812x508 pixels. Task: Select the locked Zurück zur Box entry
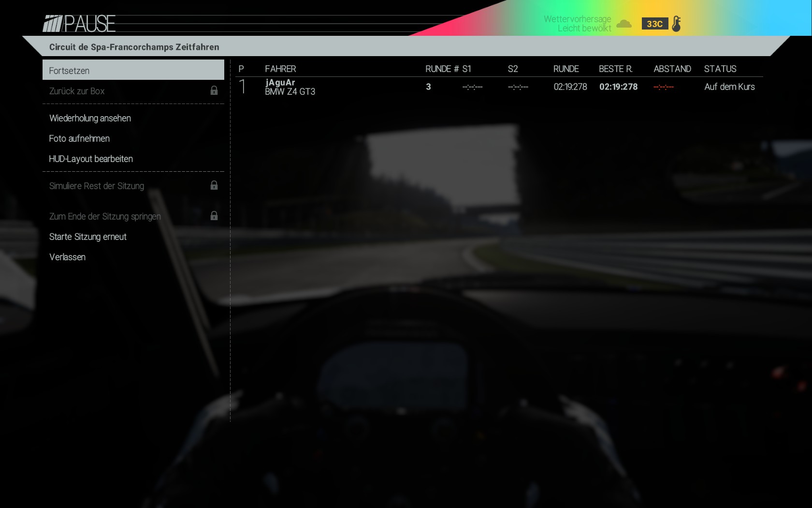pyautogui.click(x=133, y=91)
